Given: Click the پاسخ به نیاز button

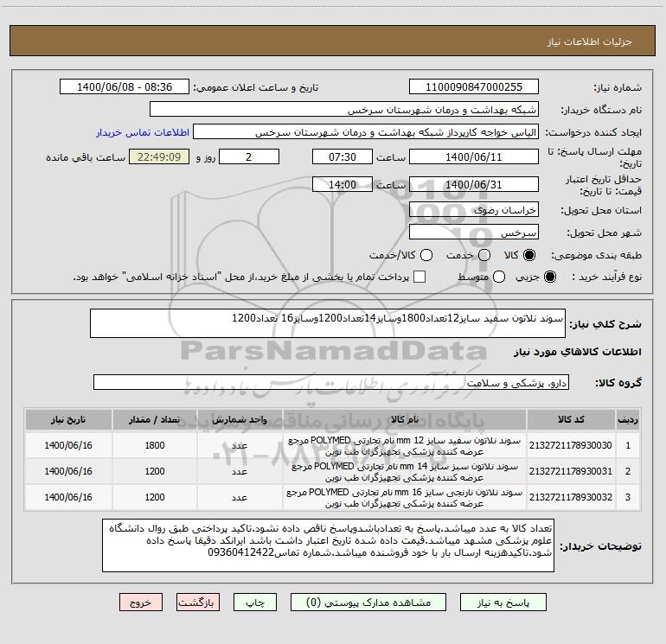Looking at the screenshot, I should [503, 603].
